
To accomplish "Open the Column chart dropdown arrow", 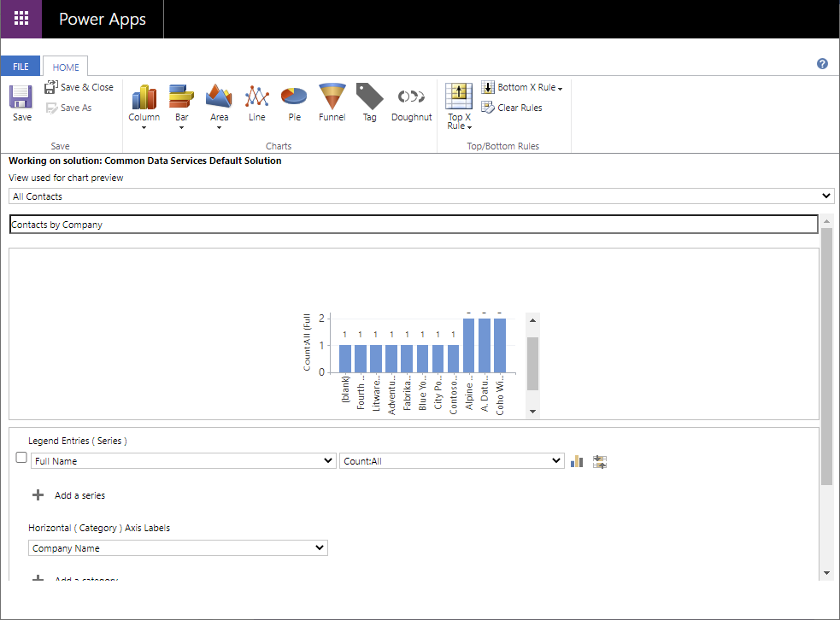I will [x=144, y=127].
